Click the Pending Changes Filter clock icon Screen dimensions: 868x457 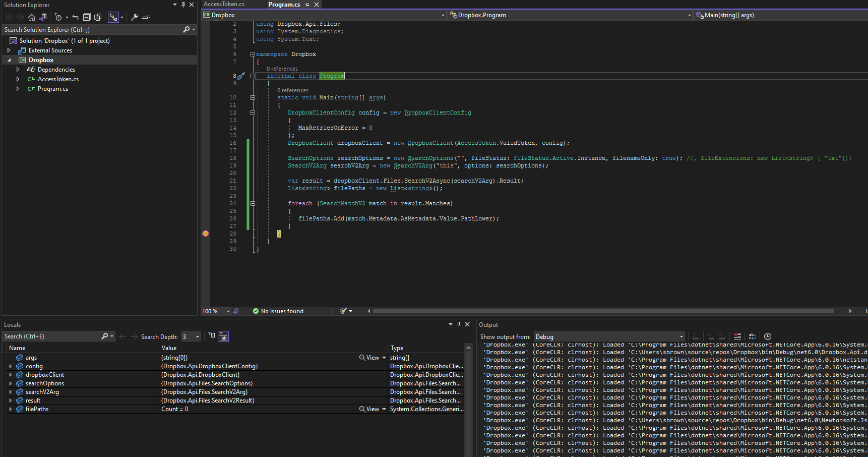click(x=58, y=17)
